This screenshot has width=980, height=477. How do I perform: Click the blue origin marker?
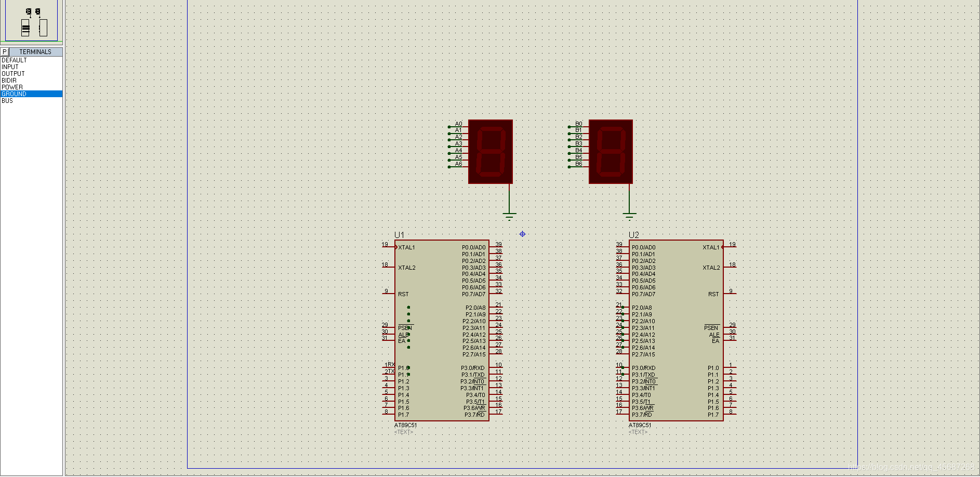[522, 234]
